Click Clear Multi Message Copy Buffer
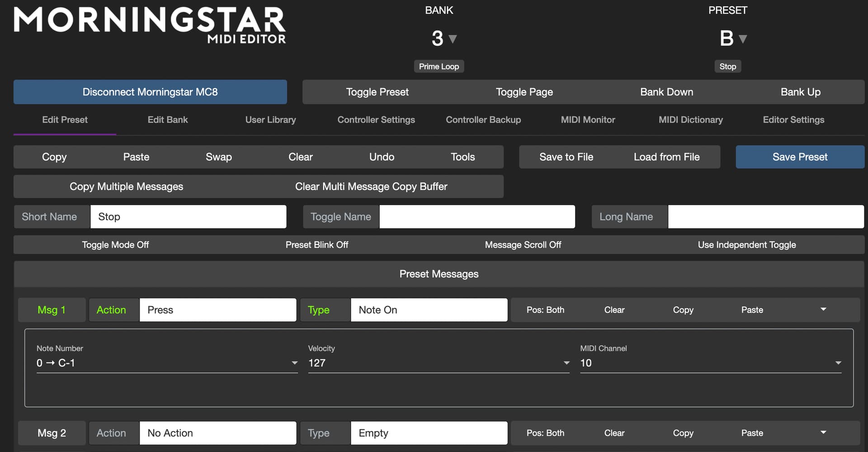The height and width of the screenshot is (452, 868). (371, 187)
